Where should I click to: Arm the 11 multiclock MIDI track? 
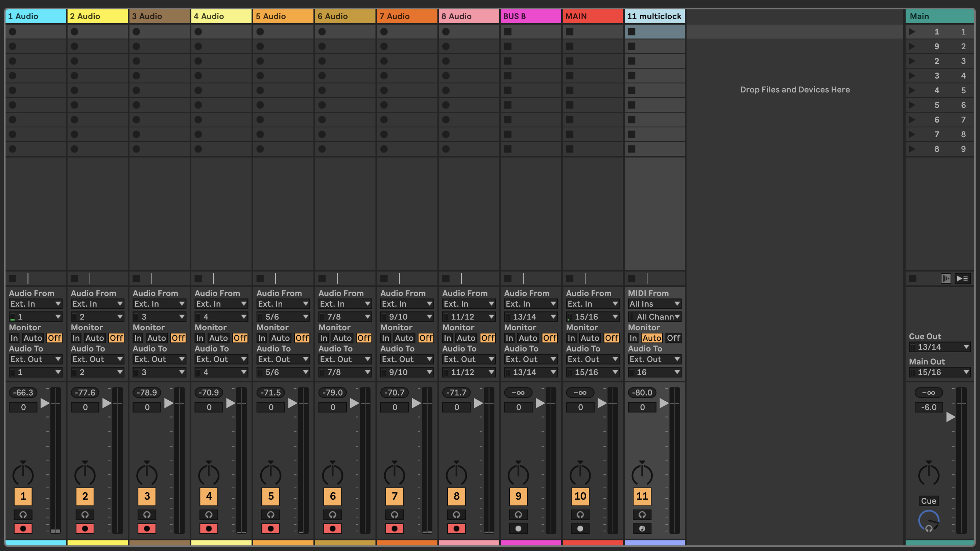642,528
